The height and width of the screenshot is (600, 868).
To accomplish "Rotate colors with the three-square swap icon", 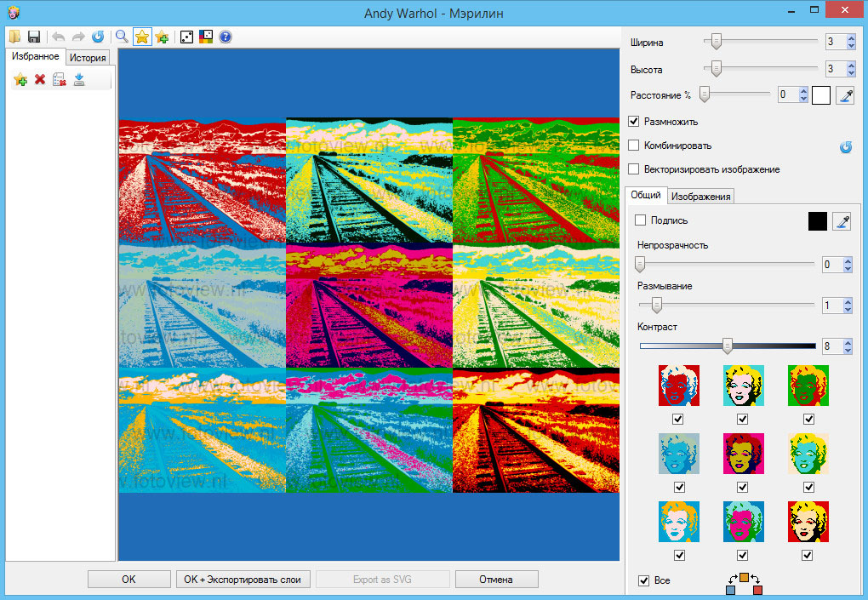I will pyautogui.click(x=744, y=584).
